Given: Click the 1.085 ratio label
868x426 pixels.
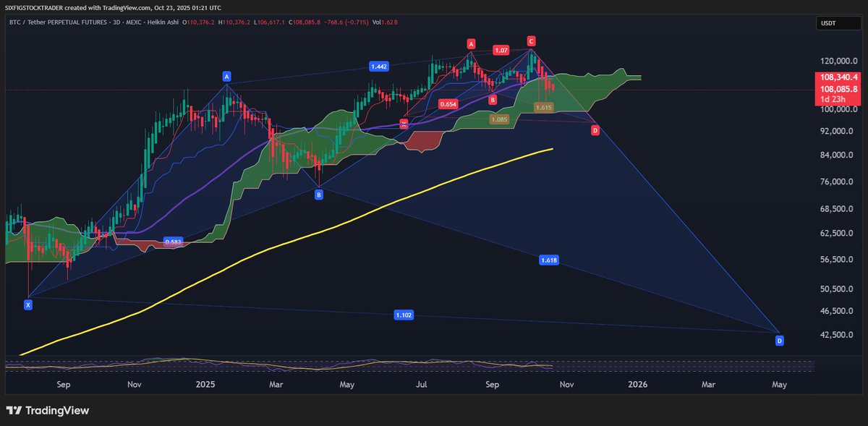Looking at the screenshot, I should coord(499,119).
